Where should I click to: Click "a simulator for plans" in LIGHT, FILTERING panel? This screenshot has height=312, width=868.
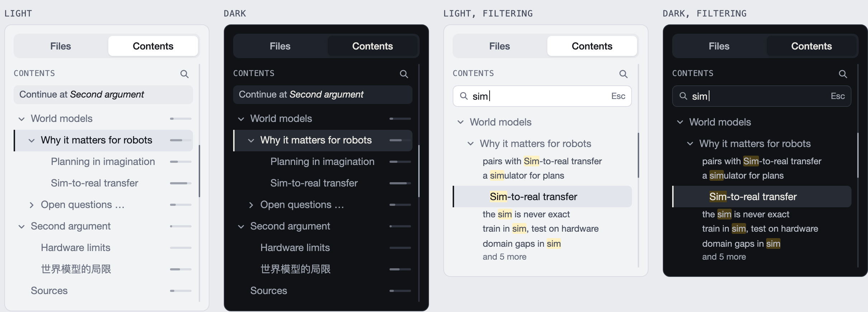(523, 176)
